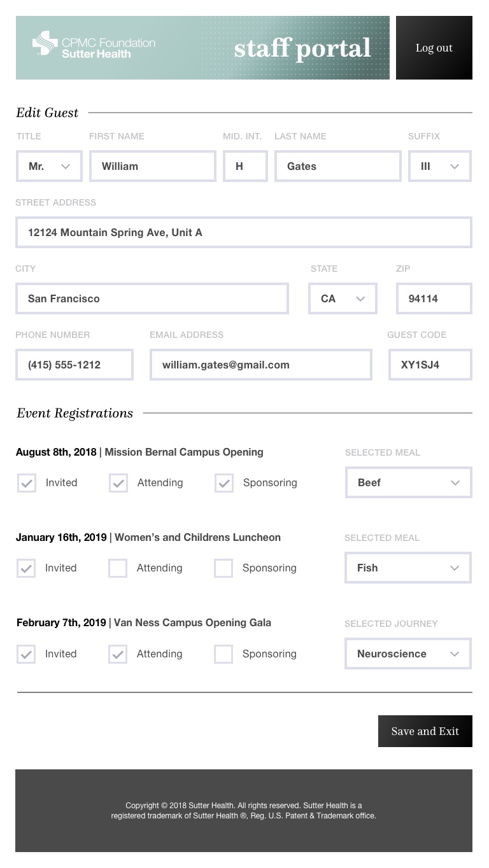Check Sponsoring for Van Ness Campus Opening Gala

(x=223, y=654)
